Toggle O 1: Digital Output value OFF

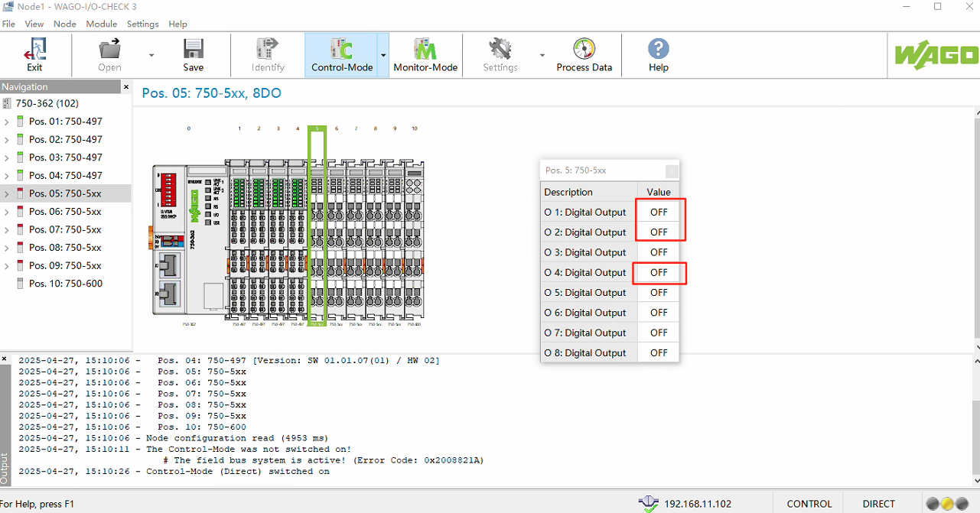click(x=659, y=212)
